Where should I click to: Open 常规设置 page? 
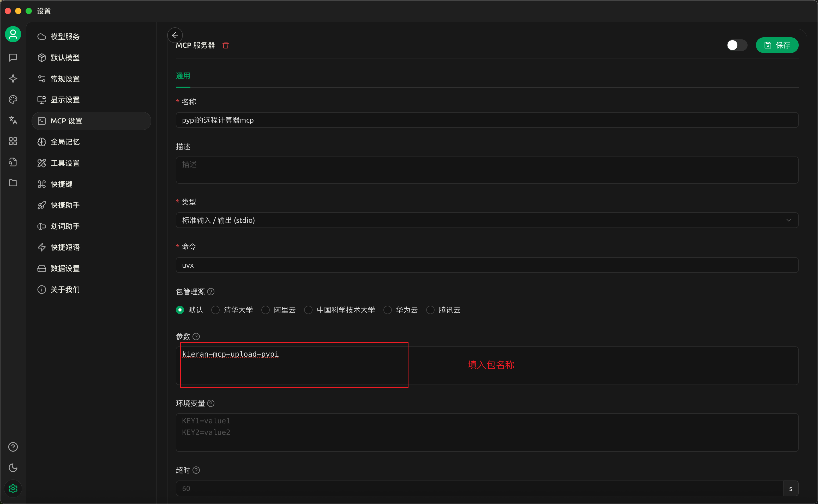point(91,79)
